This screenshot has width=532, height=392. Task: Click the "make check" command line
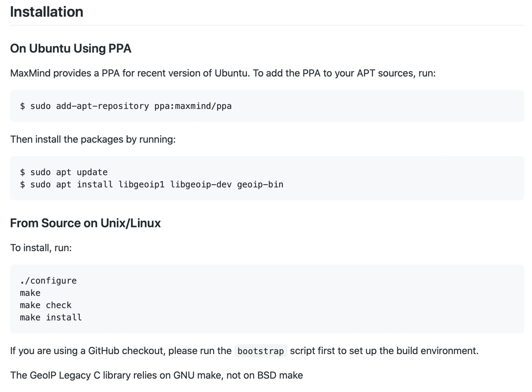(46, 305)
